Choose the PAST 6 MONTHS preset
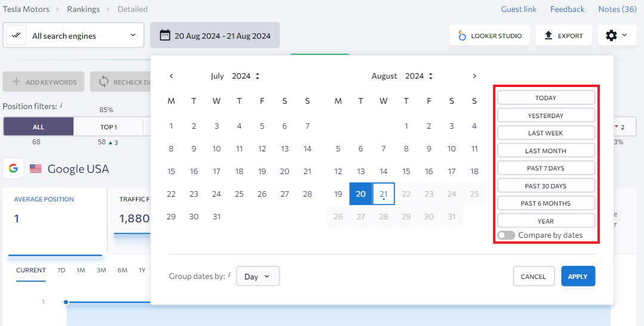This screenshot has height=326, width=644. click(546, 203)
